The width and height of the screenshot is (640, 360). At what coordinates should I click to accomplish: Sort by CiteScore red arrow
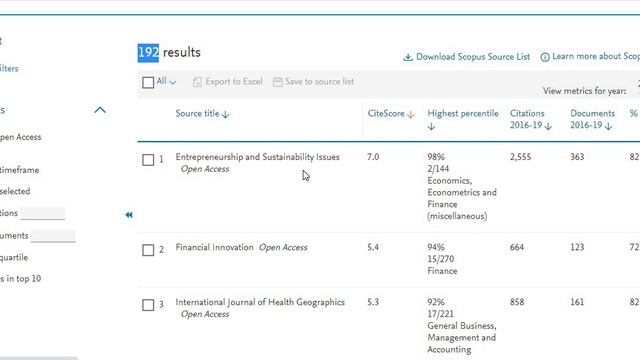[x=411, y=115]
